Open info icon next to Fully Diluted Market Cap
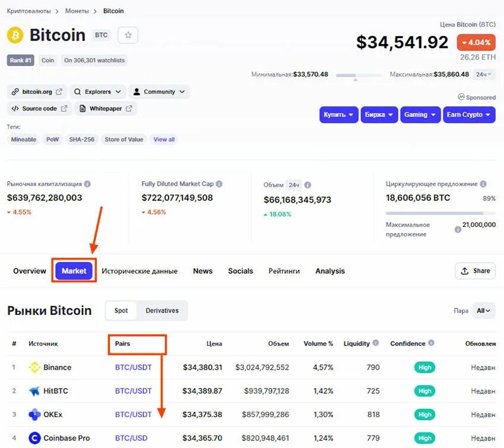504x448 pixels. coord(219,184)
